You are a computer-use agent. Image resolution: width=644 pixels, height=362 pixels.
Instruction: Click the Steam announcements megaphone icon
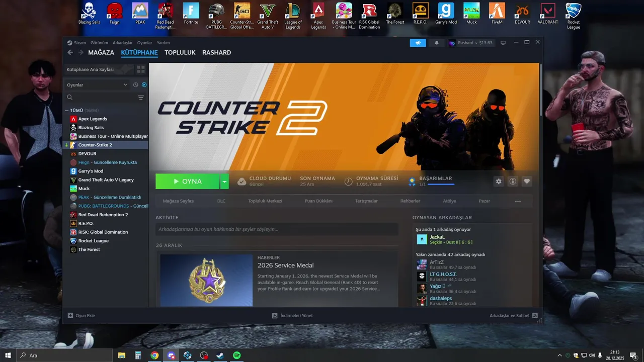[x=418, y=43]
